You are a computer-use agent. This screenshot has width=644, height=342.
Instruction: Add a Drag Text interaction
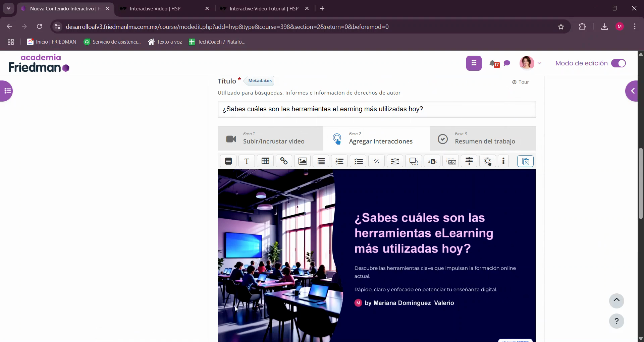pos(451,161)
